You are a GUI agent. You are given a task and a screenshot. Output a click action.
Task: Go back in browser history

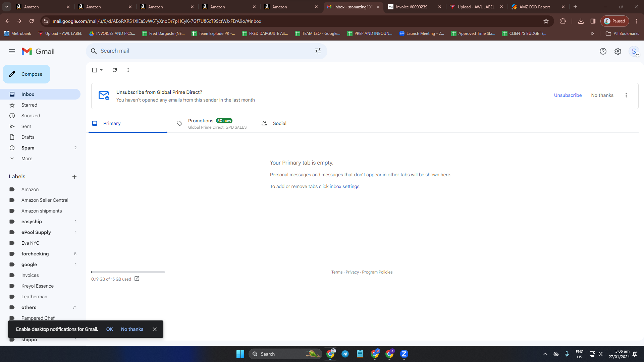(x=7, y=21)
